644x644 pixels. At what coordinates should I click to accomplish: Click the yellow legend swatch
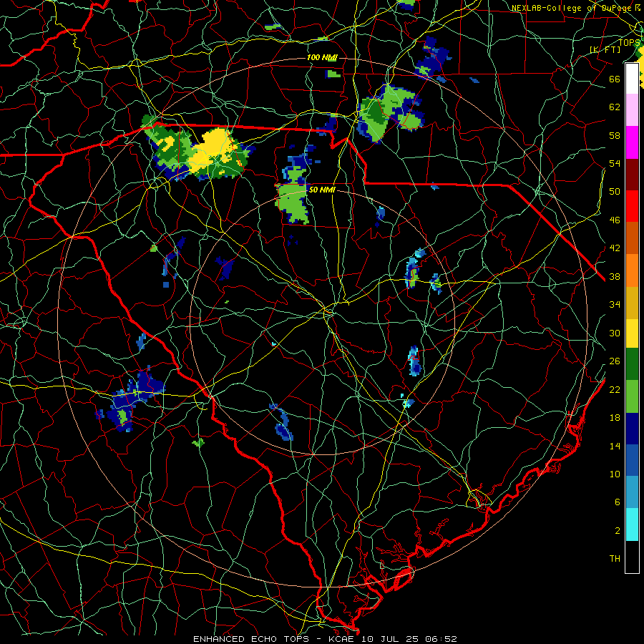click(x=632, y=333)
